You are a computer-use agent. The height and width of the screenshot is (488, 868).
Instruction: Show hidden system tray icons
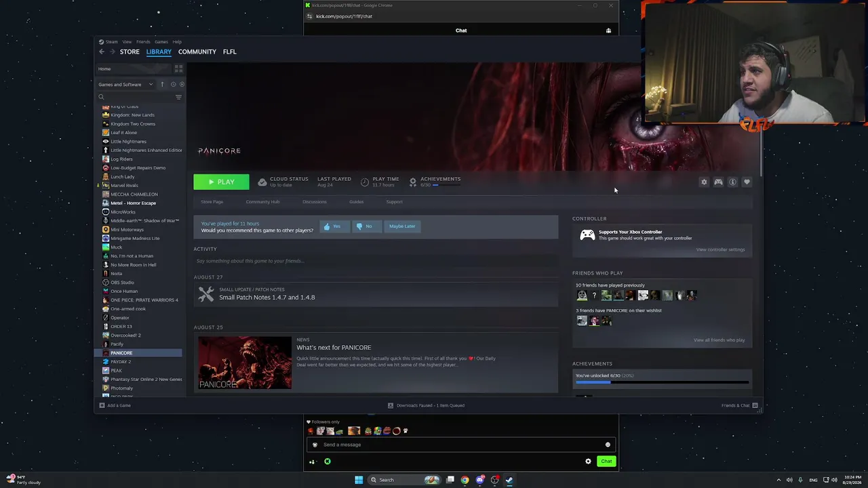click(778, 480)
